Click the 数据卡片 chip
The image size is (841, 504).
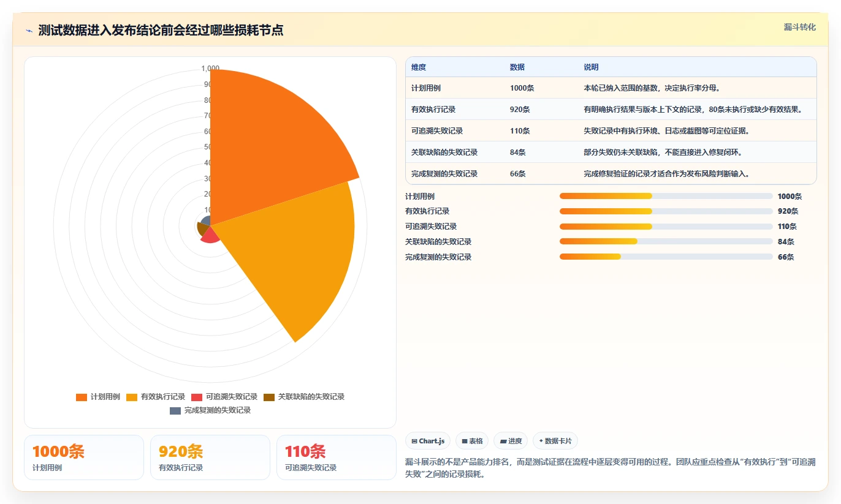(555, 441)
